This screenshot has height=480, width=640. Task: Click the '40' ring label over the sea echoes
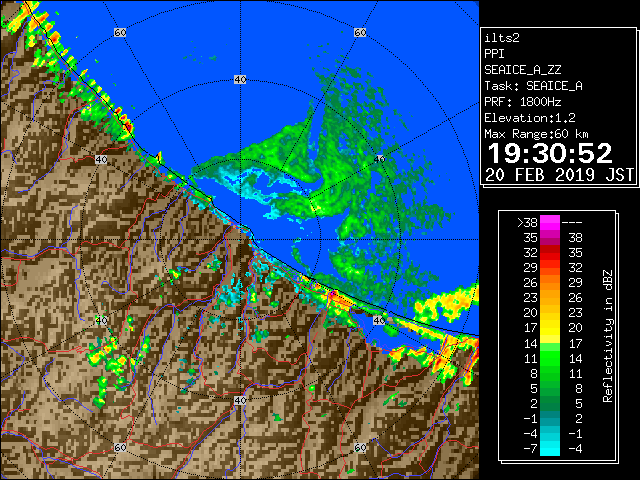coord(379,159)
